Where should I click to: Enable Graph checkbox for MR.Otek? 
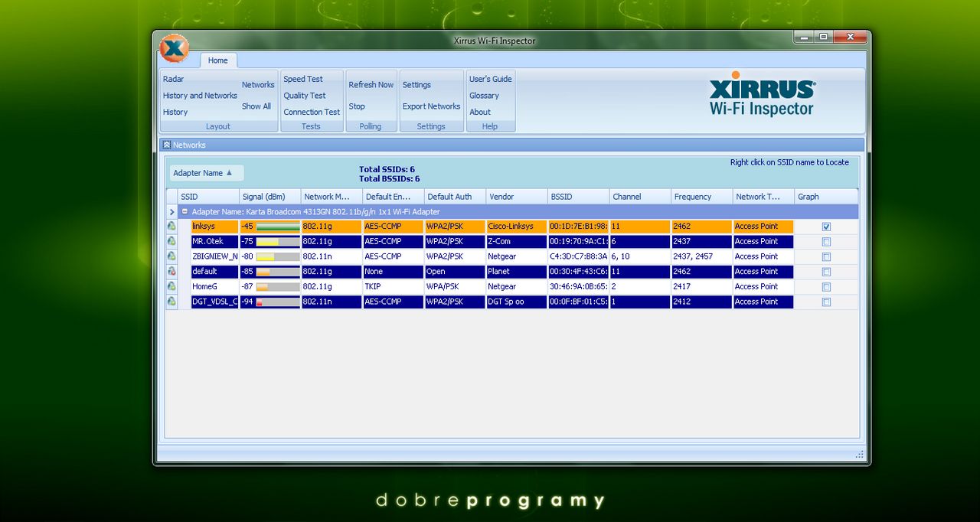pos(826,242)
